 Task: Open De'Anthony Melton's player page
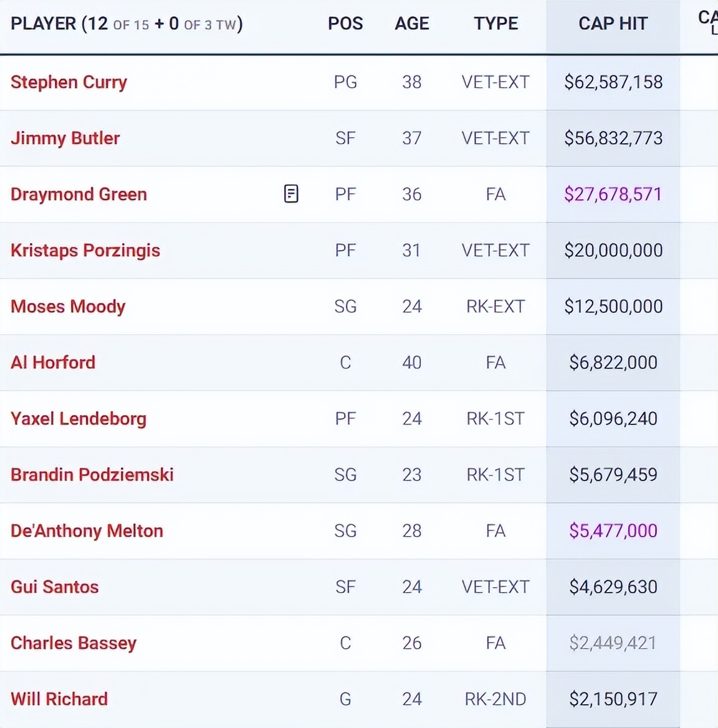pyautogui.click(x=87, y=530)
